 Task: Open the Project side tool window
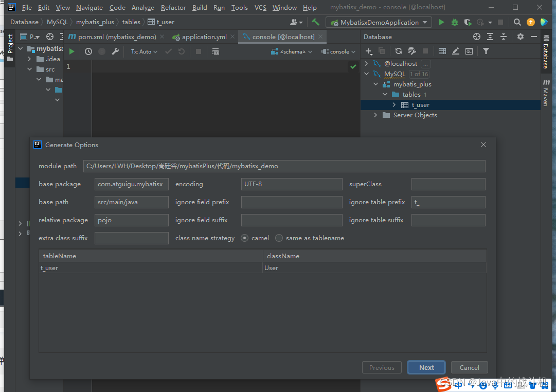click(10, 47)
